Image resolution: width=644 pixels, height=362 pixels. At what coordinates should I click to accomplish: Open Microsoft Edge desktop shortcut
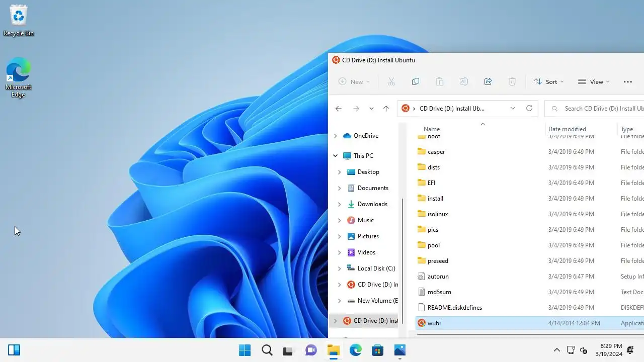click(x=19, y=77)
